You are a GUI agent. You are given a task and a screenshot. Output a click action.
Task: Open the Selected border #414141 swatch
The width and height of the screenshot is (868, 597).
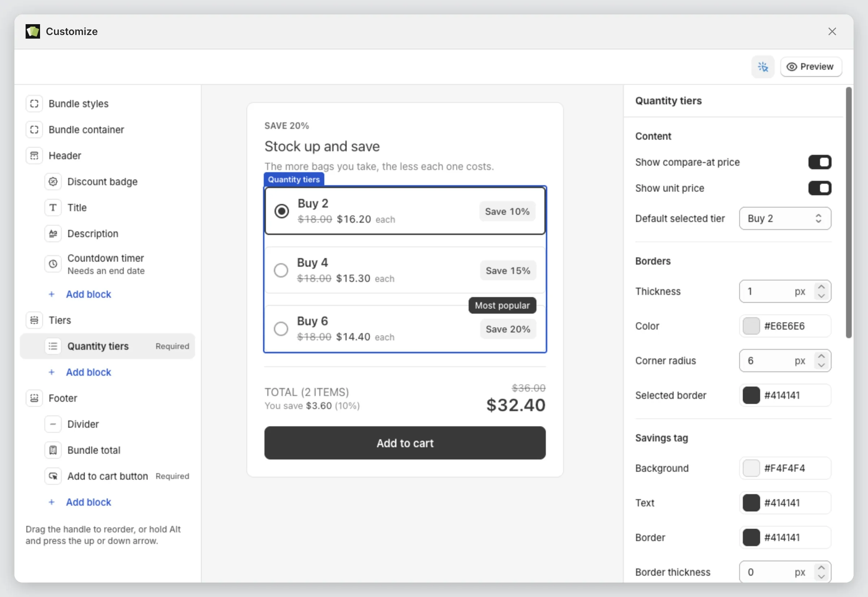(751, 395)
